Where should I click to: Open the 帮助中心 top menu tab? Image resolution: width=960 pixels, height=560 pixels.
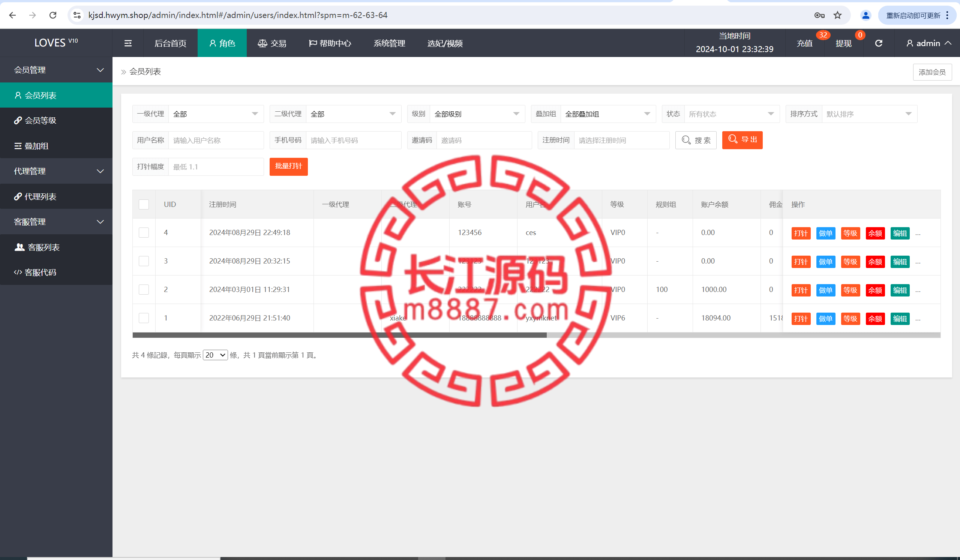330,43
